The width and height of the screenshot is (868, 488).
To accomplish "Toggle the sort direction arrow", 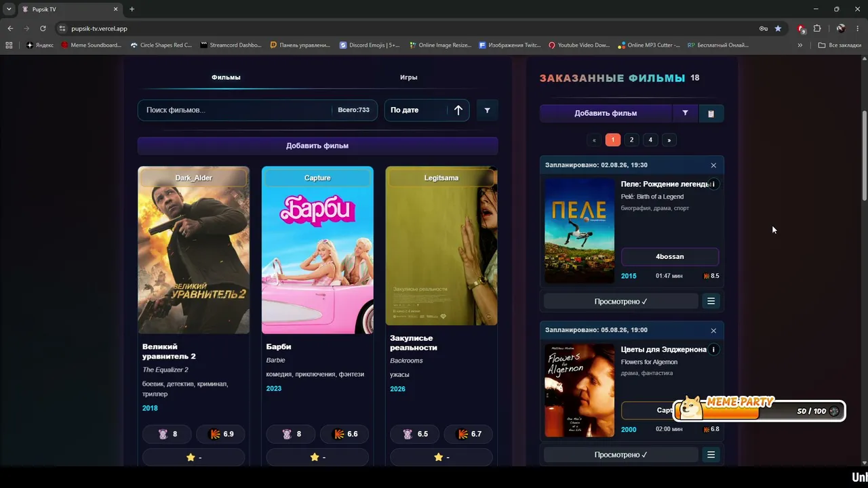I will [x=458, y=110].
